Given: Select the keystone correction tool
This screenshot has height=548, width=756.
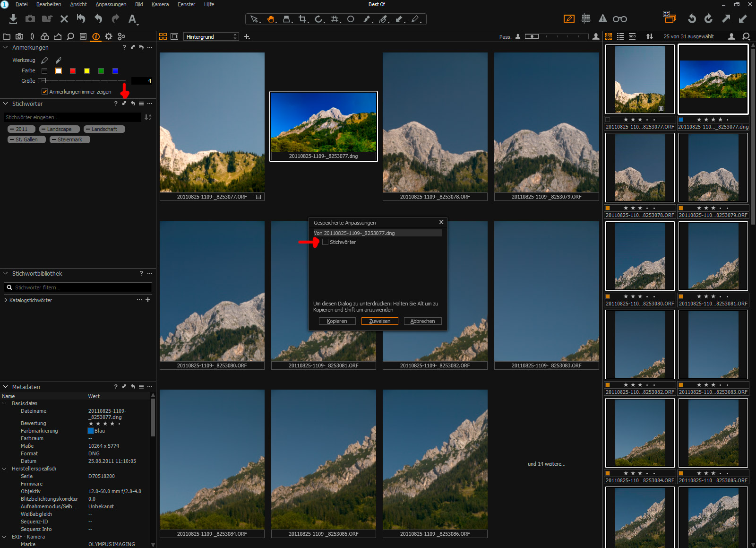Looking at the screenshot, I should click(287, 19).
